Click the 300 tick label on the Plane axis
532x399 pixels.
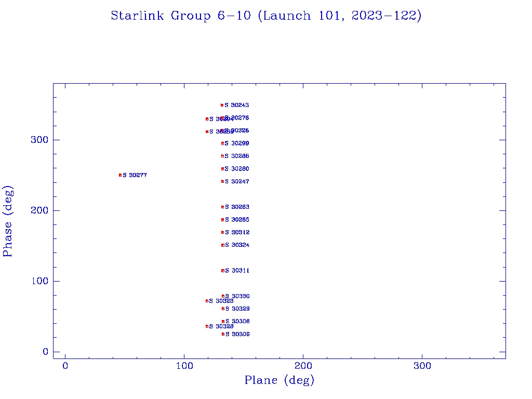click(422, 366)
